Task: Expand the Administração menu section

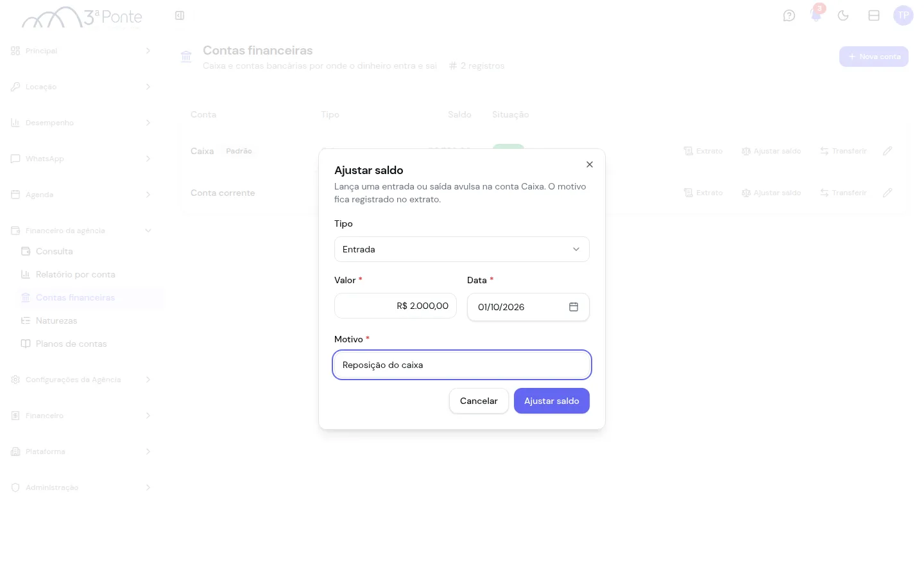Action: [x=81, y=487]
